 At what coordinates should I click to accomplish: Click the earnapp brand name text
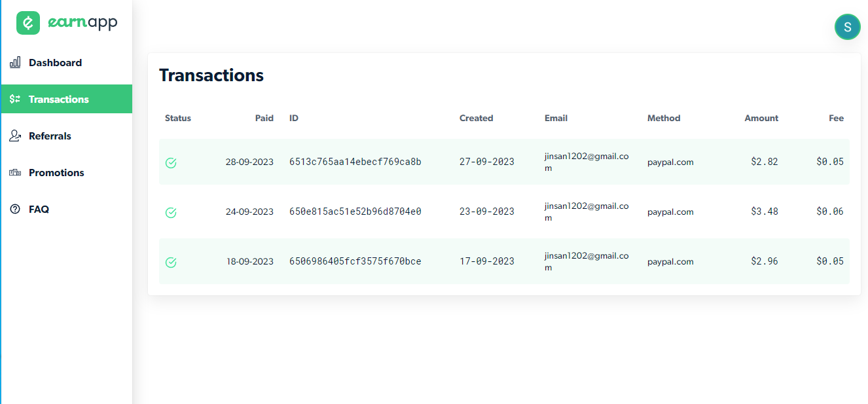pos(82,23)
